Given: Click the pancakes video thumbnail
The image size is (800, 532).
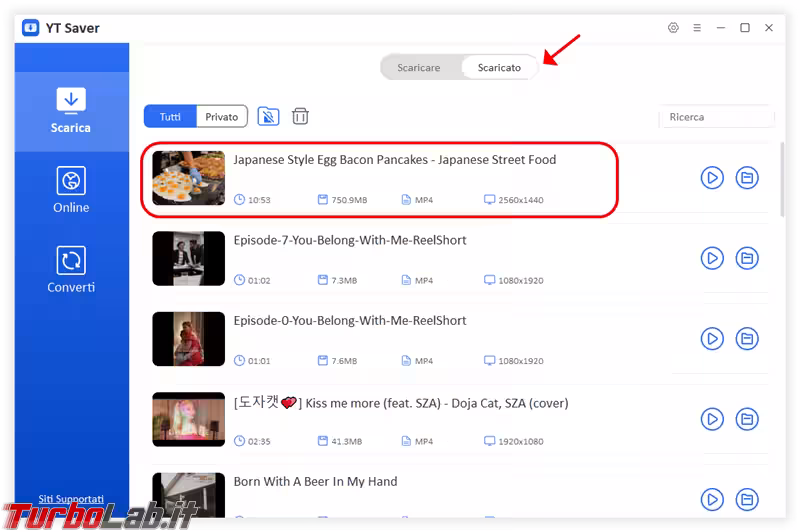Looking at the screenshot, I should coord(188,178).
